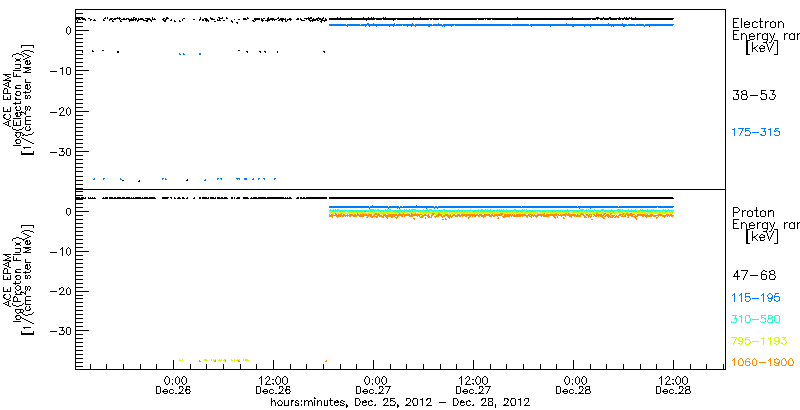Click the 'Proton' legend heading
Screen dimensions: 800x410
point(753,212)
